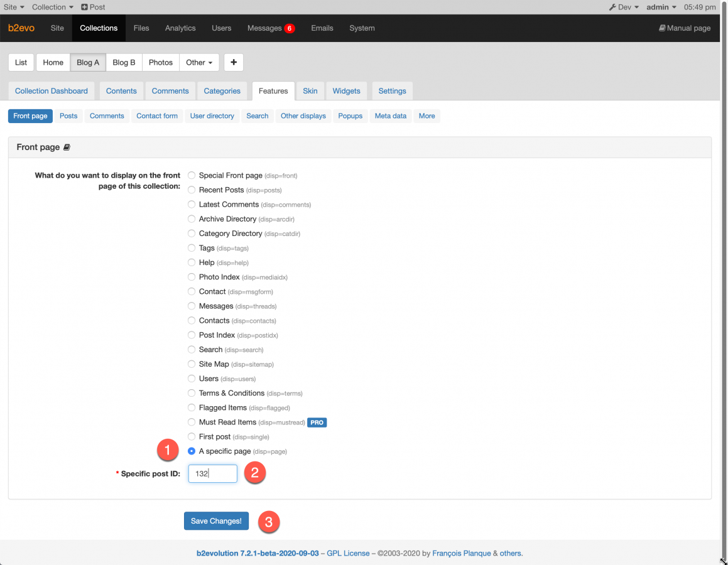This screenshot has width=728, height=565.
Task: Click the b2evo logo
Action: (x=22, y=28)
